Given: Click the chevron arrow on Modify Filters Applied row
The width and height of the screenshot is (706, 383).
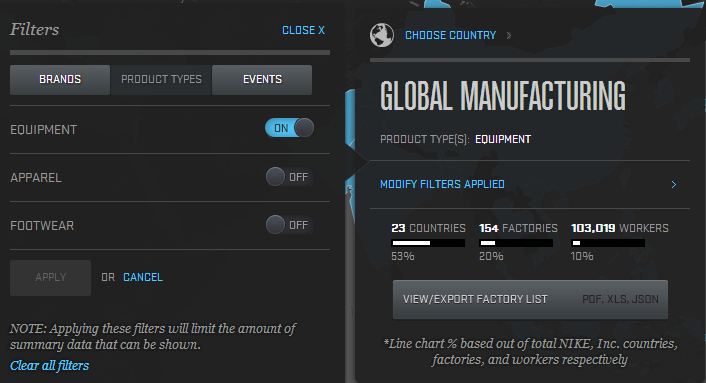Looking at the screenshot, I should coord(674,185).
